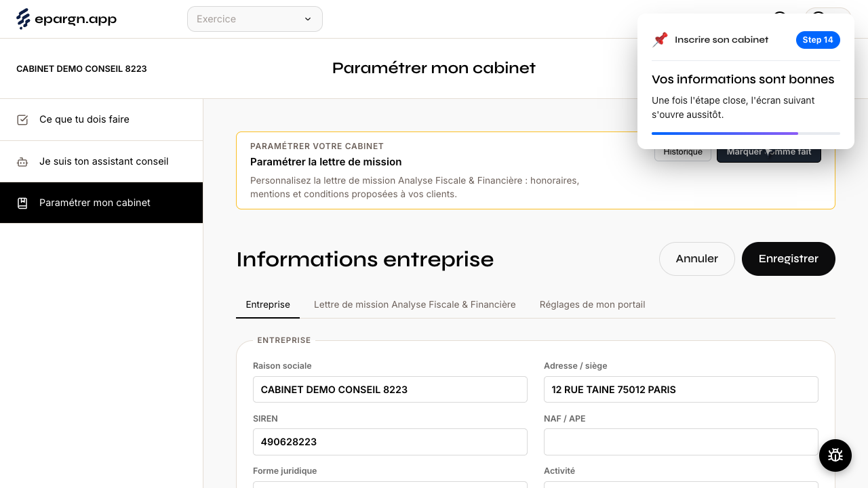Click the ENTREPRISE fieldset legend

click(284, 340)
